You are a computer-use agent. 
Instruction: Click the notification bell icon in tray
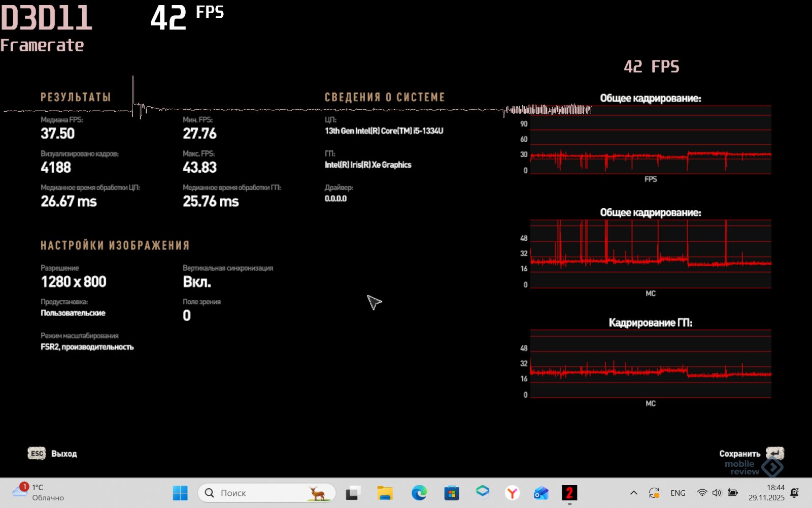(x=795, y=493)
